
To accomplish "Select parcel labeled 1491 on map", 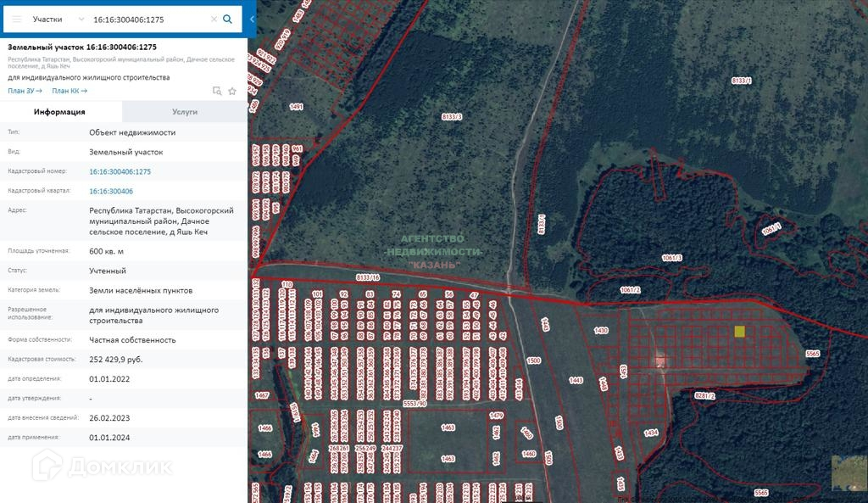I will point(296,107).
